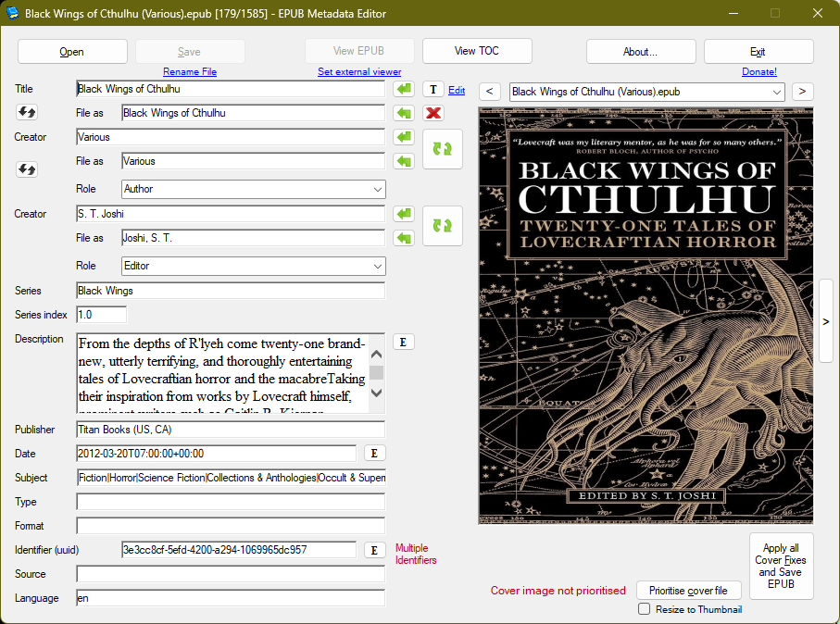840x624 pixels.
Task: Click the refresh arrows button for Various creator
Action: [443, 149]
